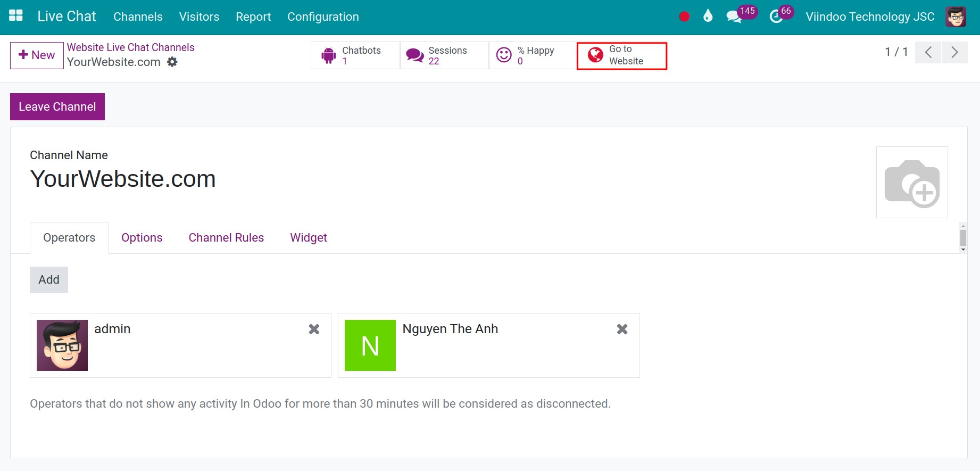Screen dimensions: 980x471
Task: Click the water drop icon in navbar
Action: click(x=708, y=16)
